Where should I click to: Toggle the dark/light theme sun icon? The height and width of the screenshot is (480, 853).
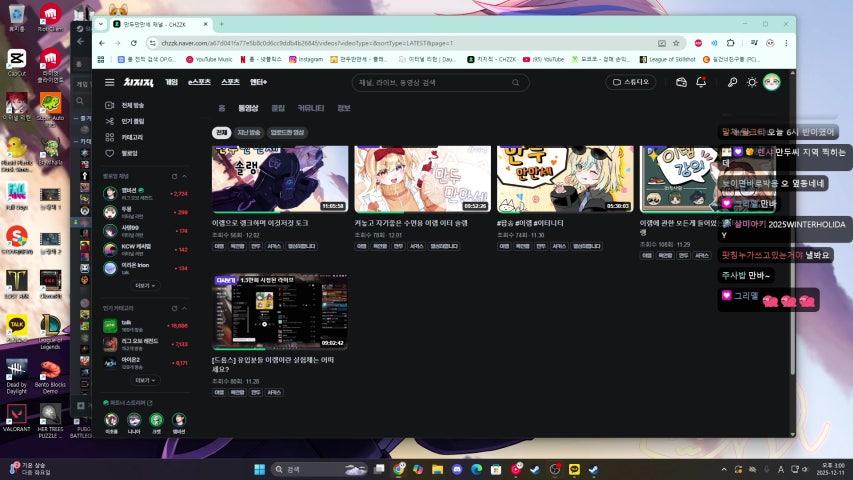click(x=752, y=82)
